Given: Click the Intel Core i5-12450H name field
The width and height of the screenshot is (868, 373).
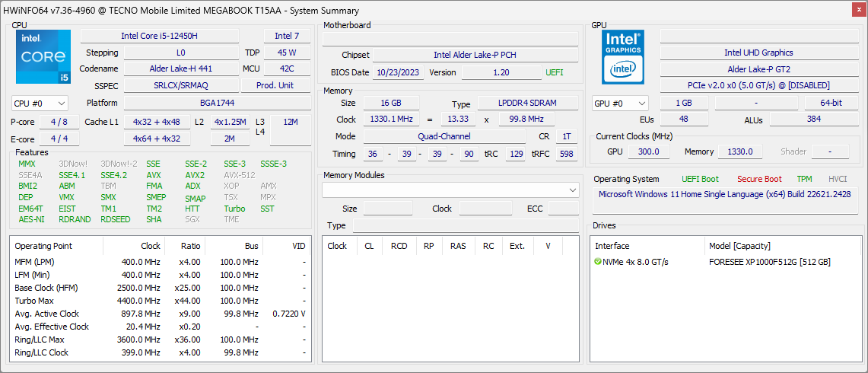Looking at the screenshot, I should click(159, 36).
